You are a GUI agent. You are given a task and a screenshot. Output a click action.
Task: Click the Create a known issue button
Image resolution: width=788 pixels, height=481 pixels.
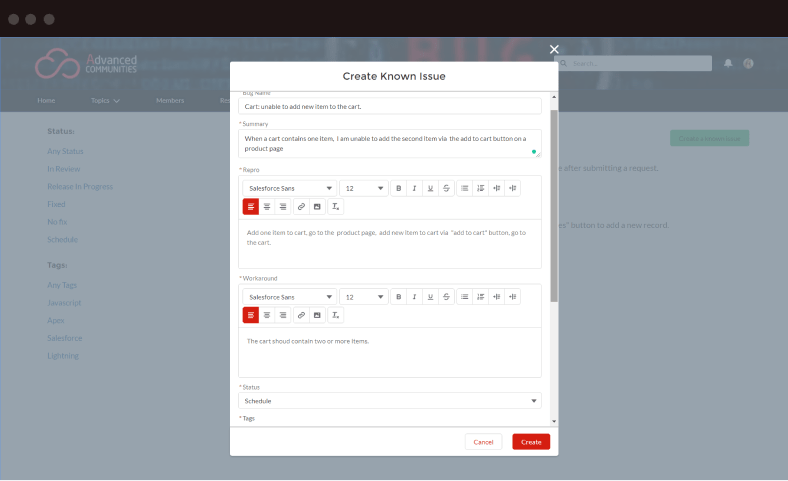tap(710, 138)
